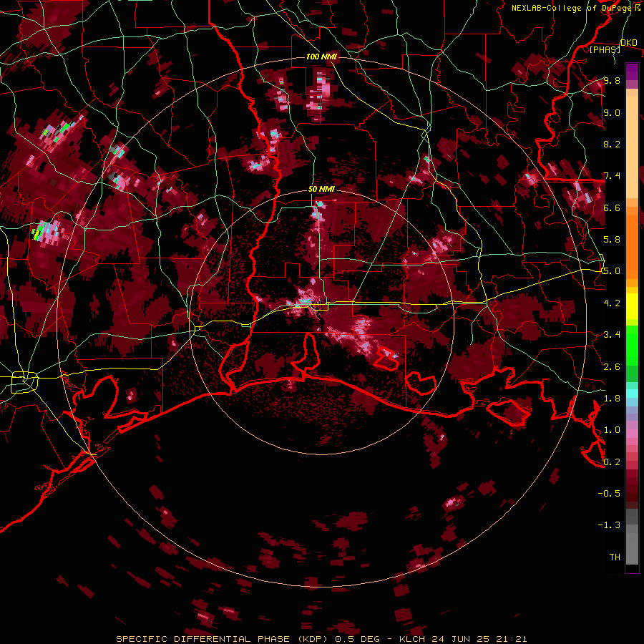Click the 2.6 scale value
Viewport: 644px width, 644px height.
point(612,367)
